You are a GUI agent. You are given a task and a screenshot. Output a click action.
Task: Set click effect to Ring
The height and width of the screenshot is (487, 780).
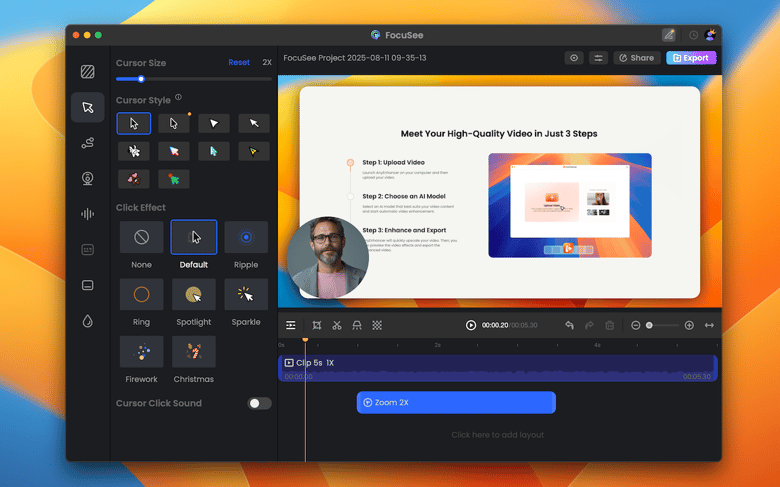141,294
